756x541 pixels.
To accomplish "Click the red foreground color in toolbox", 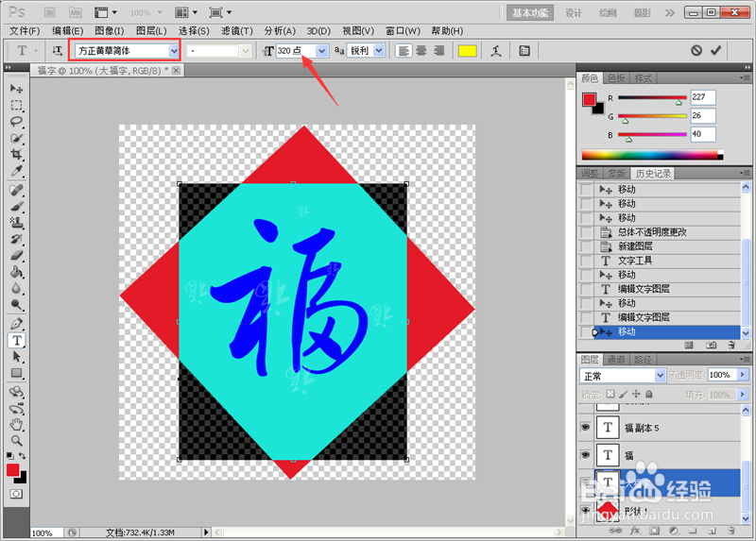I will [13, 470].
